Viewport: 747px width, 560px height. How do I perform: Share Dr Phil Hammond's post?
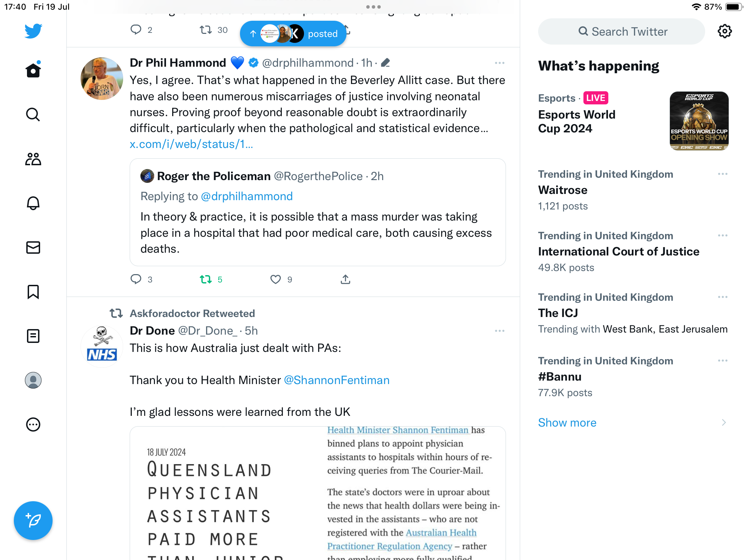345,279
